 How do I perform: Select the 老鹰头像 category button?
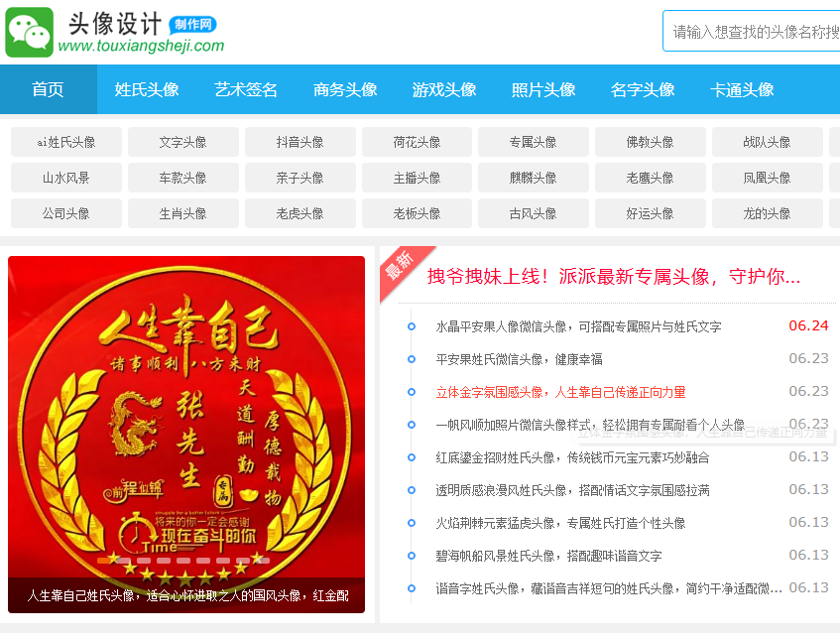651,178
